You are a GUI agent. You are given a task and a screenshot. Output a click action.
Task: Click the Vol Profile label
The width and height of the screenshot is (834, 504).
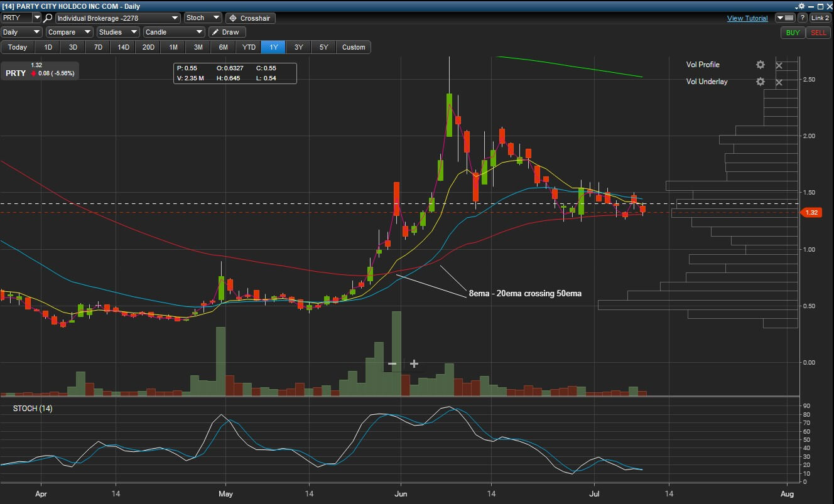click(x=703, y=65)
